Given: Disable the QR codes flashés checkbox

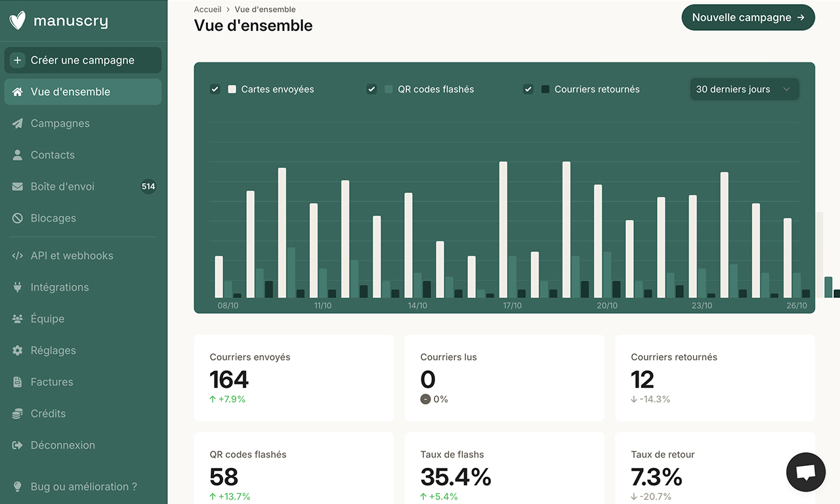Looking at the screenshot, I should click(x=371, y=89).
